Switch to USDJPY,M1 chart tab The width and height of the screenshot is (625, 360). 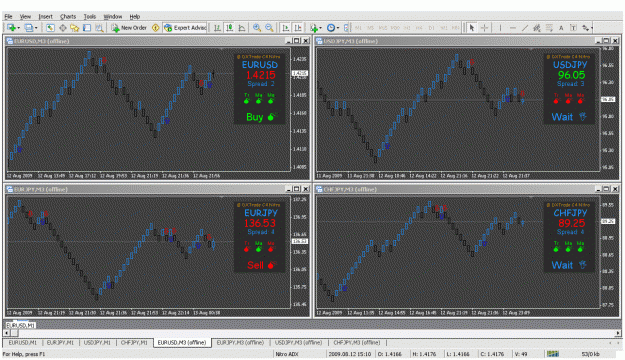click(x=97, y=342)
